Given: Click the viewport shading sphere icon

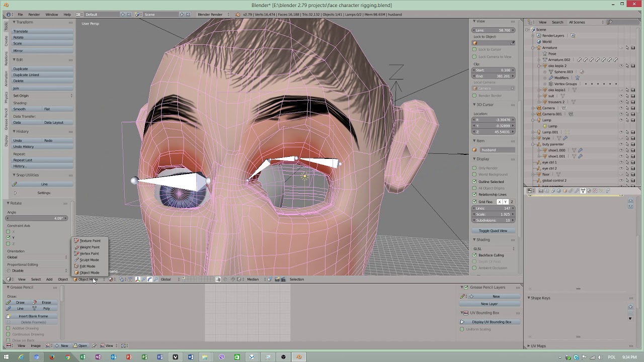Looking at the screenshot, I should pyautogui.click(x=111, y=280).
